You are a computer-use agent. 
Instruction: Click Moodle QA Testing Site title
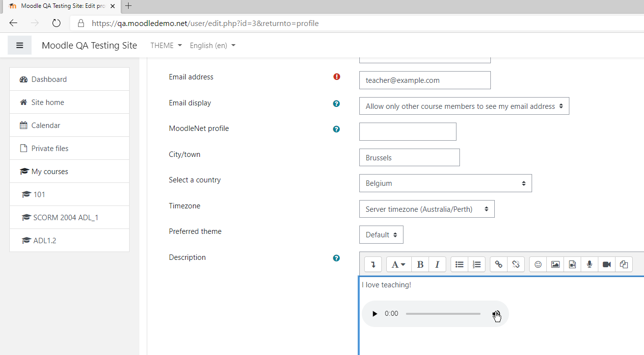89,45
